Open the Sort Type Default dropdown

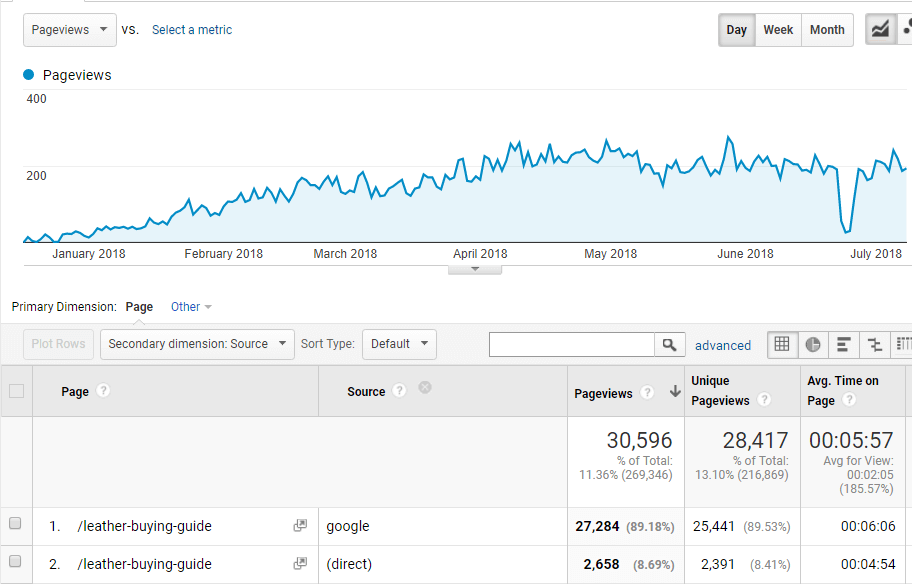point(399,343)
